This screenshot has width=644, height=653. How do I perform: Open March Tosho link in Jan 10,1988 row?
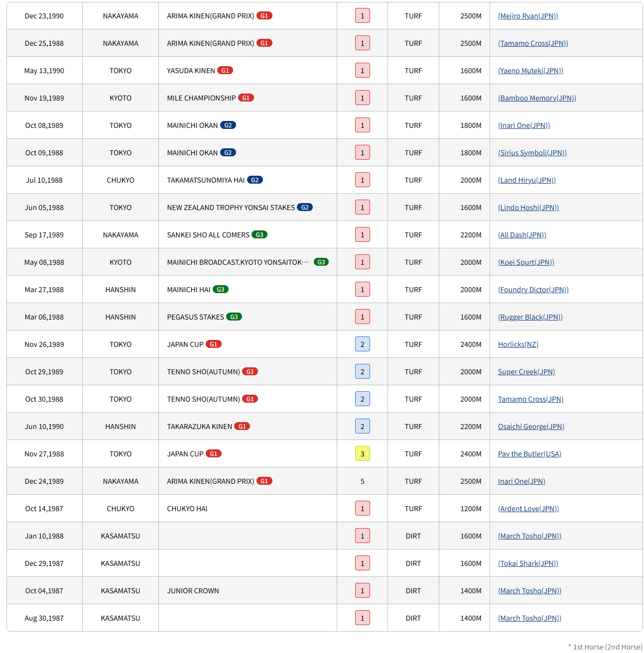529,536
